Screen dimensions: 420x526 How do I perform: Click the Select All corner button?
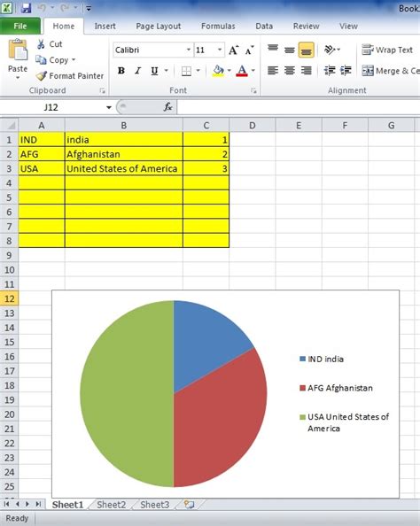point(10,126)
